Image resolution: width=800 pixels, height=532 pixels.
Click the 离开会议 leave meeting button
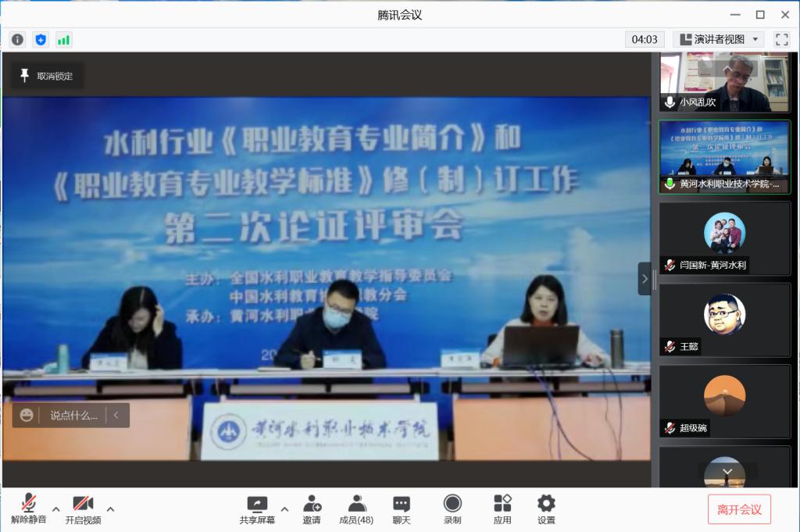tap(739, 509)
